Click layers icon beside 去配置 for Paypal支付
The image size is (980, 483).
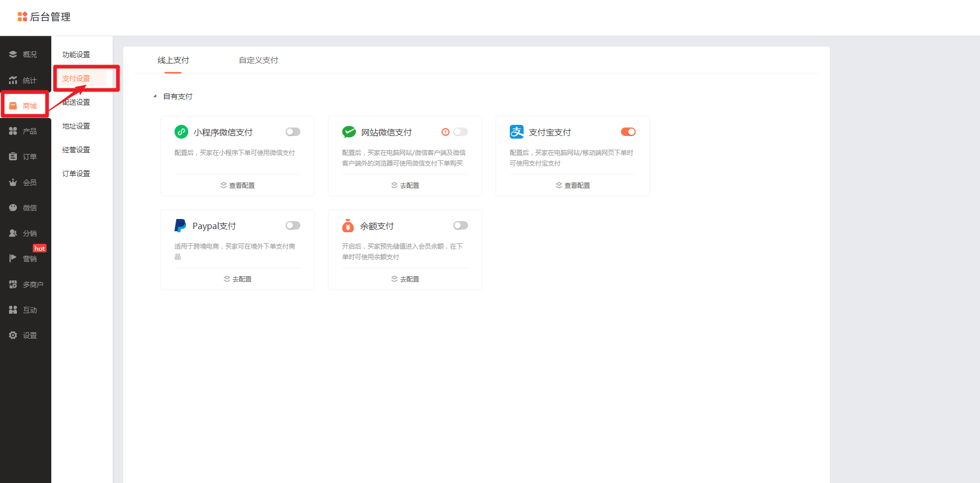tap(227, 279)
